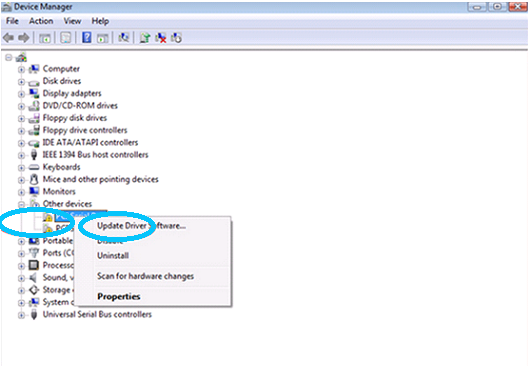Click the Forward arrow toolbar icon
Viewport: 528px width, 366px height.
24,38
